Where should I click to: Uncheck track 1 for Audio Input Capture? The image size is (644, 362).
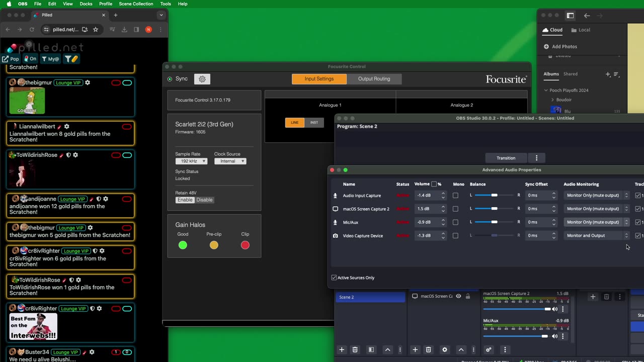click(x=638, y=196)
